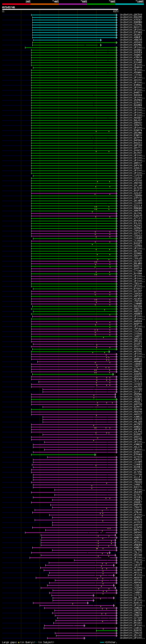Select hit label UniRef100_O58679
The height and width of the screenshot is (644, 146).
point(131,615)
